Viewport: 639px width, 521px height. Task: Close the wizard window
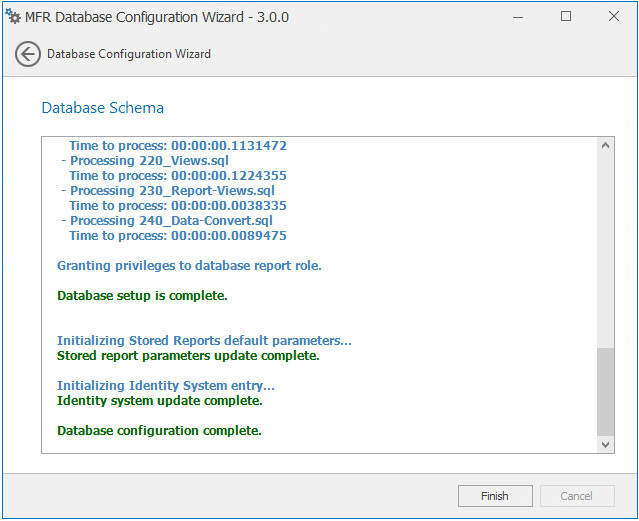coord(614,16)
